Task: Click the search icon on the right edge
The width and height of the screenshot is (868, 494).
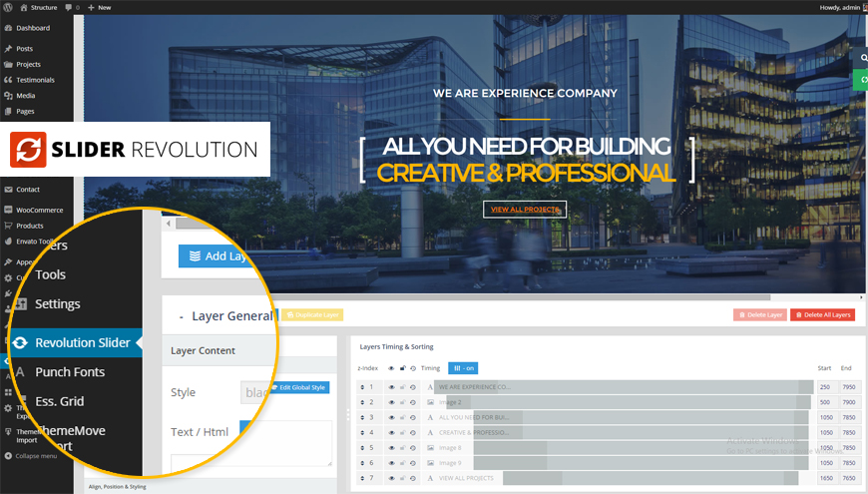Action: 862,59
